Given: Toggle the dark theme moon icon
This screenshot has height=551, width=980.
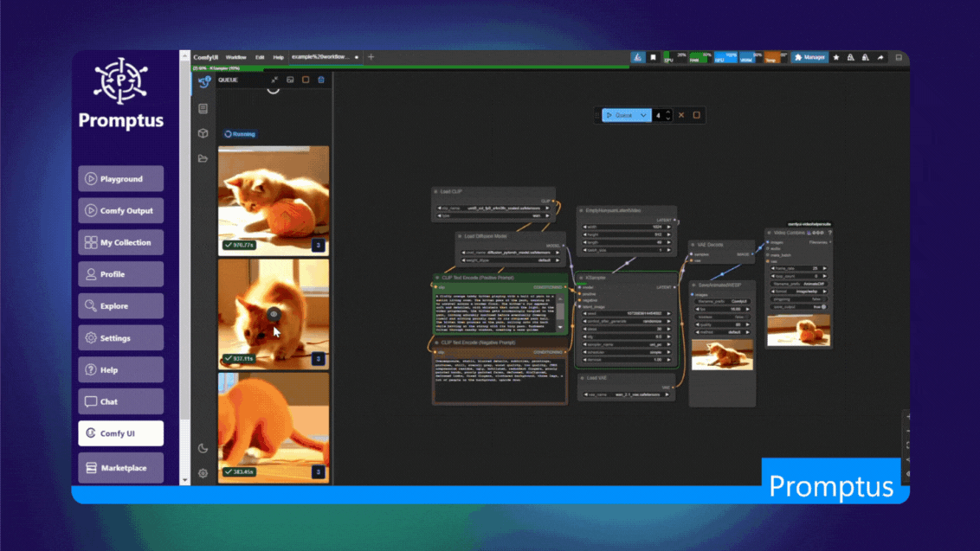Looking at the screenshot, I should coord(203,448).
